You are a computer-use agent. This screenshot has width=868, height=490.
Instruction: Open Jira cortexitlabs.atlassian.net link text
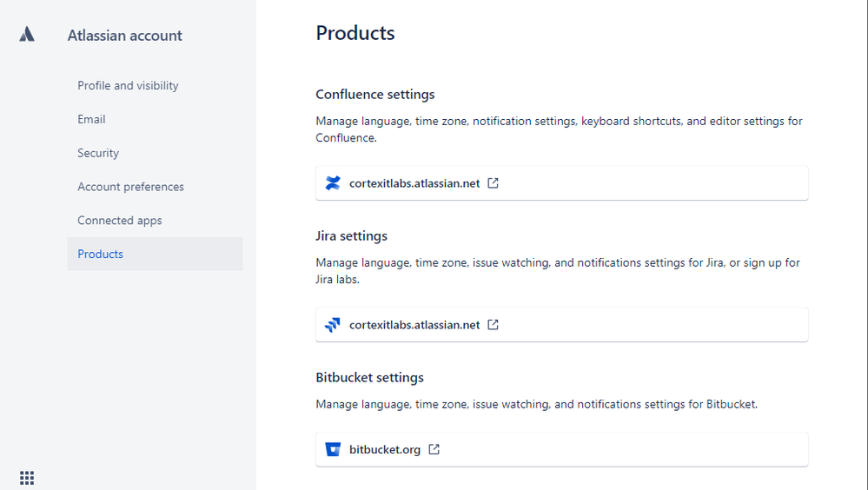[x=414, y=325]
